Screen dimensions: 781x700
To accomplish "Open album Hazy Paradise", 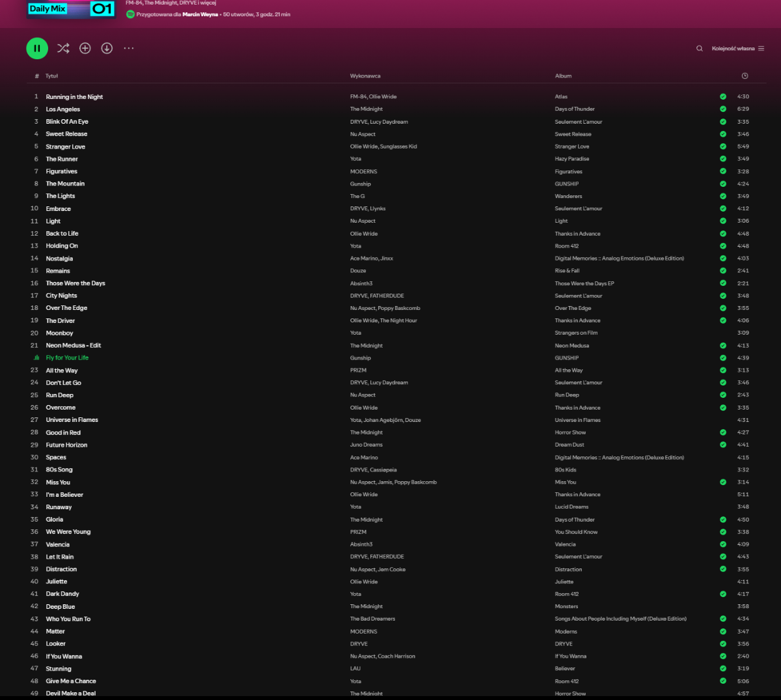I will [572, 159].
